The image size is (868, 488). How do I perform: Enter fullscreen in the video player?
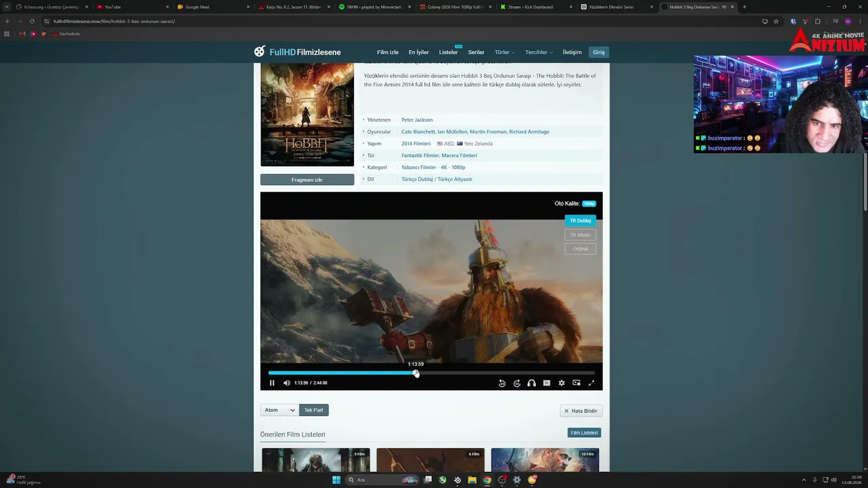pyautogui.click(x=591, y=383)
